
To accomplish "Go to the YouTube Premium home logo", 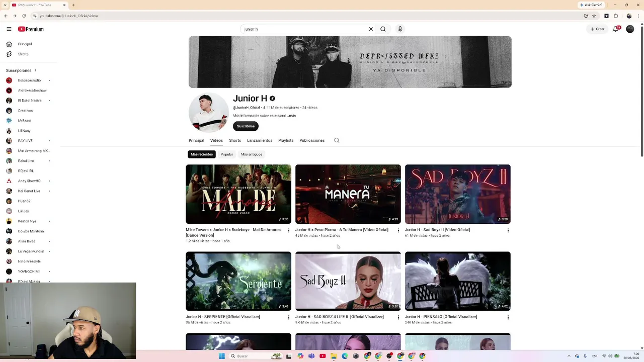I will (31, 29).
